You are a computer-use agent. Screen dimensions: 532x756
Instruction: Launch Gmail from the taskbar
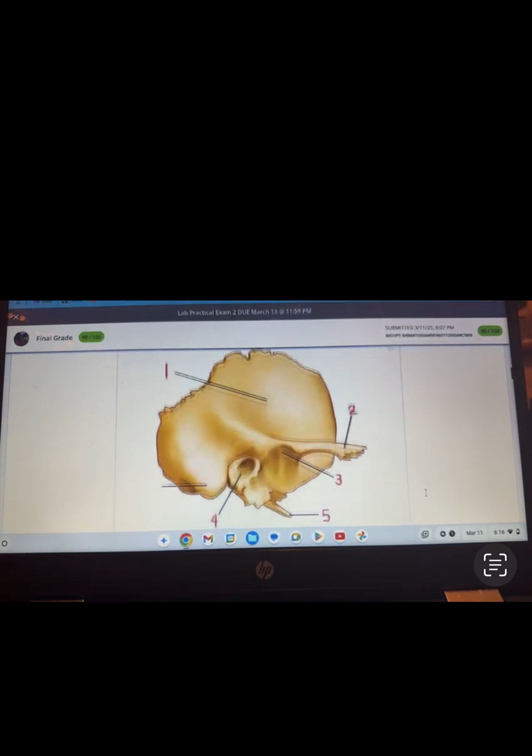tap(208, 539)
